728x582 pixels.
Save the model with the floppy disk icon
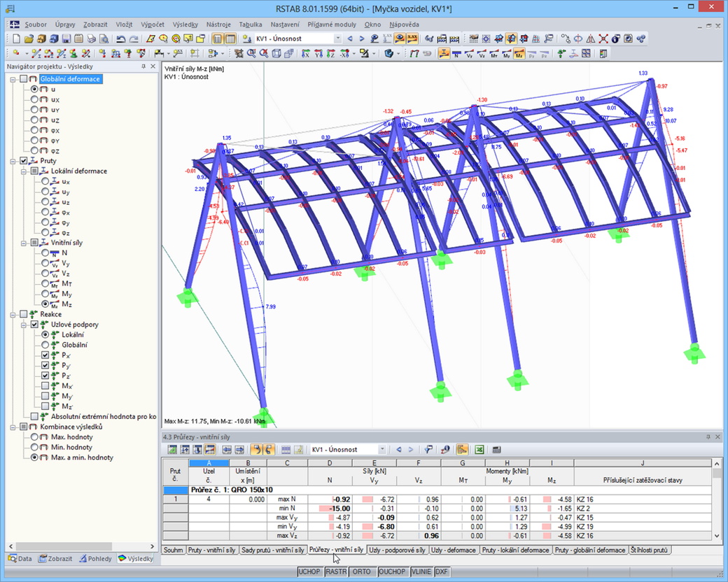click(66, 38)
